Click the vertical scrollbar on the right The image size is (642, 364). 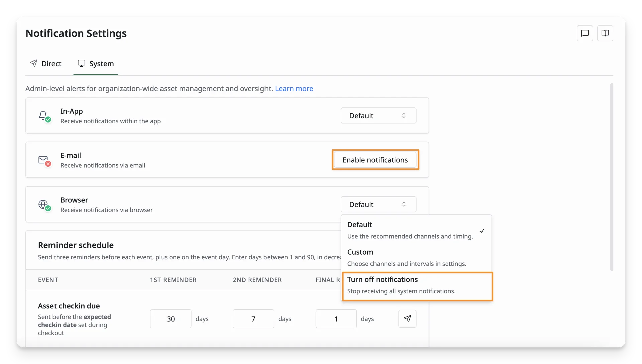coord(612,177)
